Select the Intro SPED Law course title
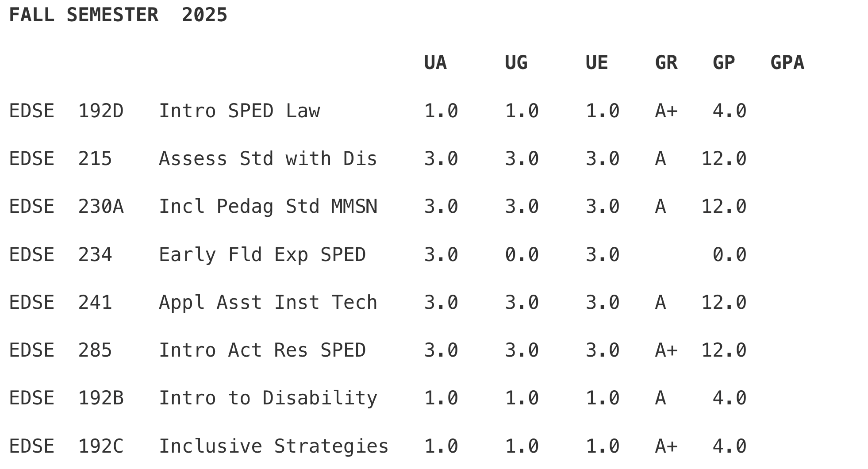Viewport: 868px width, 469px height. pos(239,111)
